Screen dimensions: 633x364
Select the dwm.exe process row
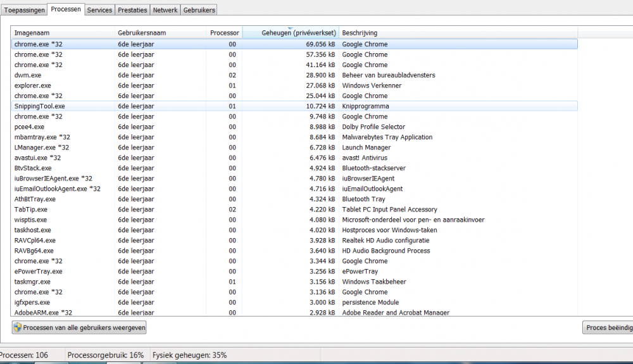[28, 75]
